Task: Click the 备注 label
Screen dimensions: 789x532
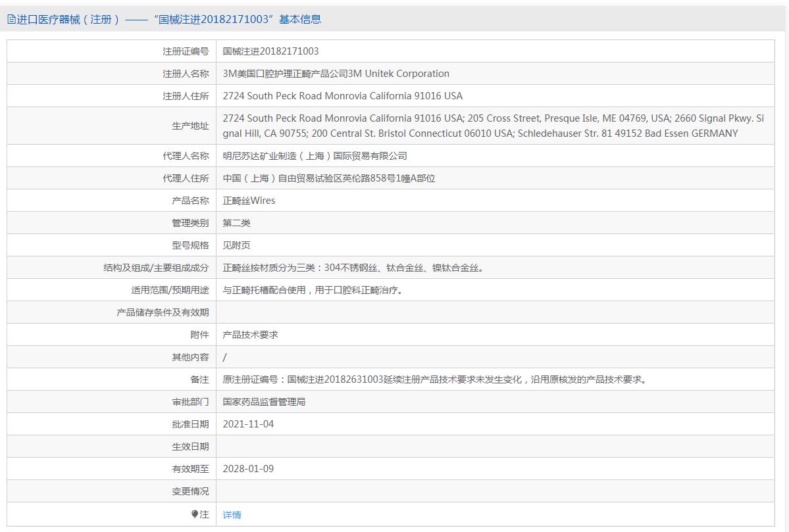Action: click(x=199, y=379)
